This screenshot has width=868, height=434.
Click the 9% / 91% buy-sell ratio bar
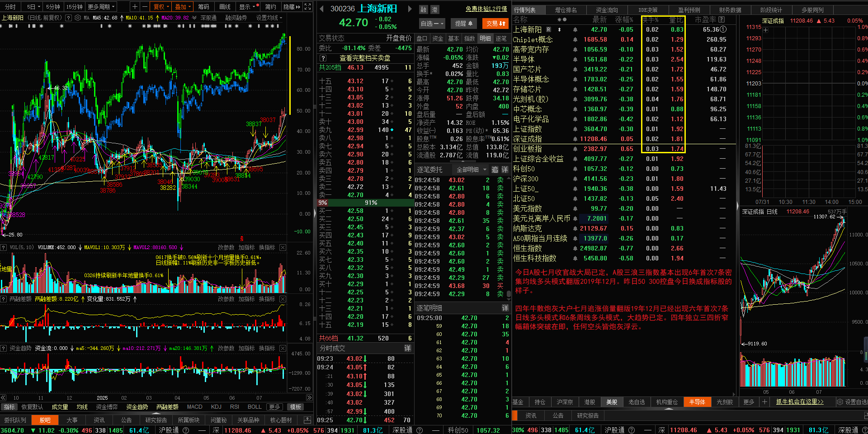point(365,203)
